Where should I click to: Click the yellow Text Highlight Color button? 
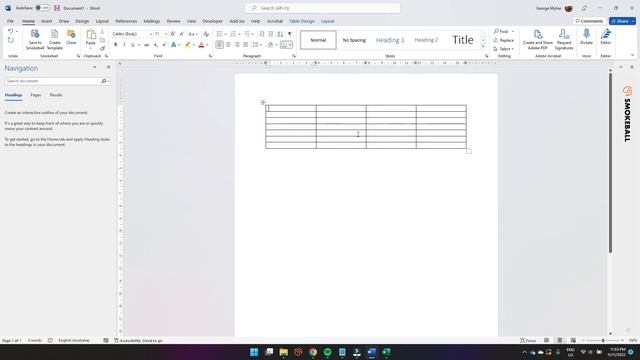188,45
